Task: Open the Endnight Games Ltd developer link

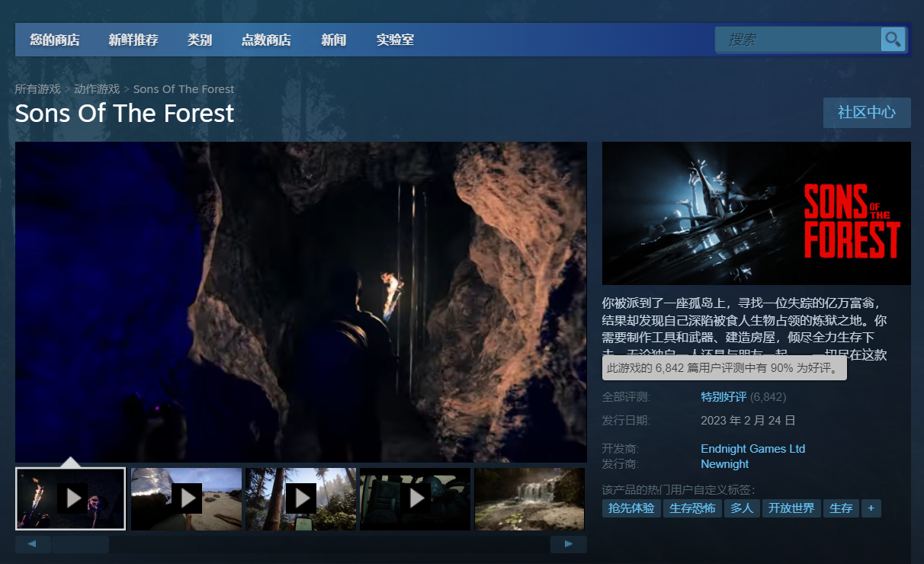Action: 752,449
